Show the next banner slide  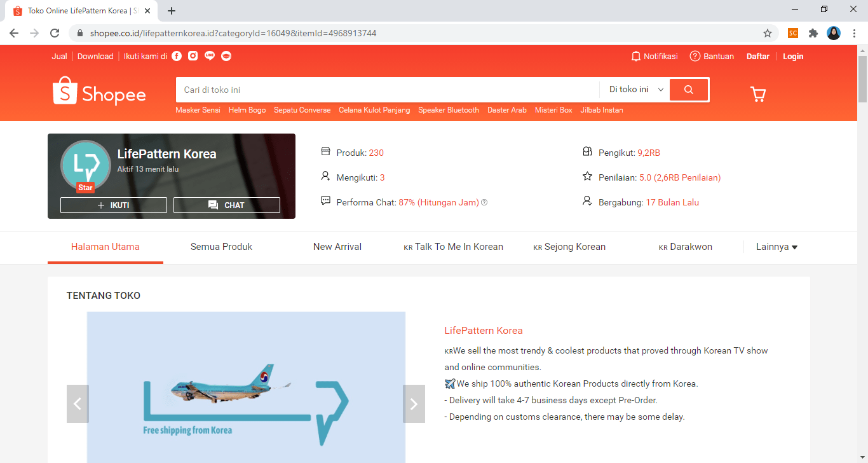[x=414, y=404]
